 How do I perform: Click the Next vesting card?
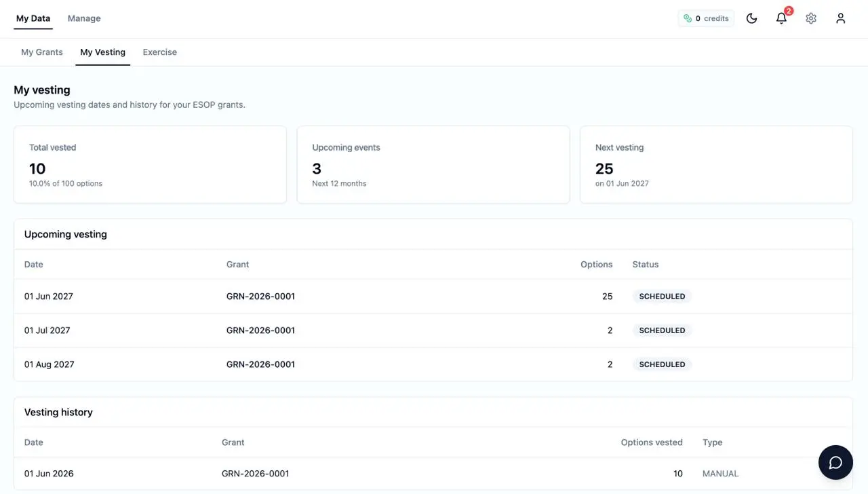click(x=716, y=164)
